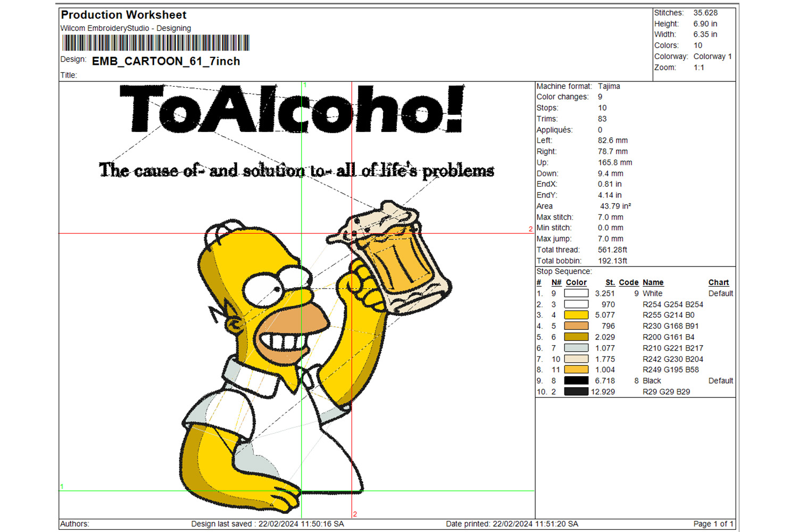Click the Default chart entry for Black
Screen dimensions: 799x532
coord(721,381)
